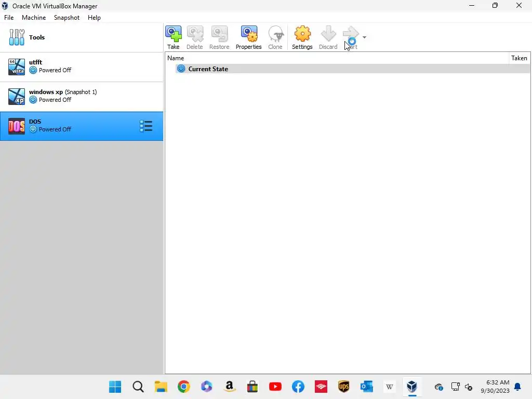This screenshot has width=532, height=399.
Task: Open Wikipedia from the taskbar
Action: [390, 387]
